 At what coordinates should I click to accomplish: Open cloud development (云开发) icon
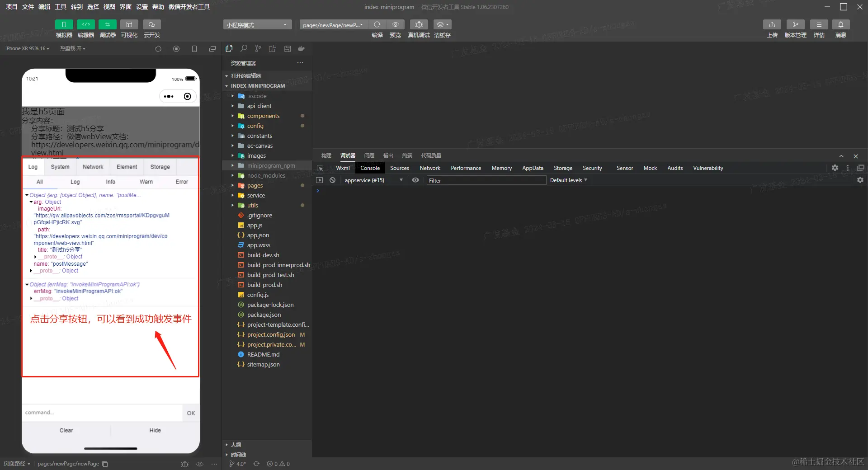click(152, 24)
